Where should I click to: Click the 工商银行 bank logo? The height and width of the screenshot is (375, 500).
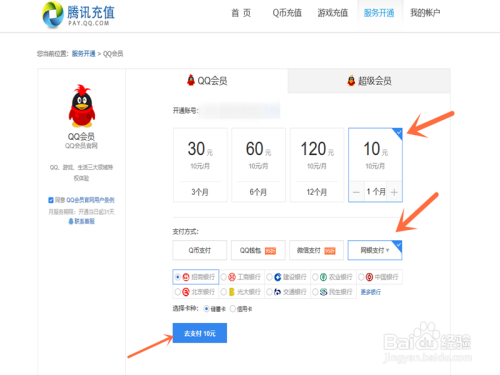232,277
